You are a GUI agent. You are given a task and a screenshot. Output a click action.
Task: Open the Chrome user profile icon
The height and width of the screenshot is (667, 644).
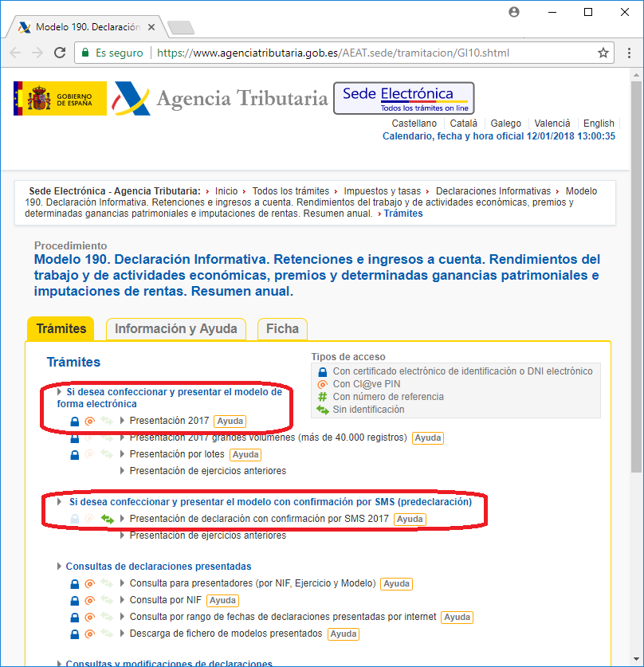point(514,12)
